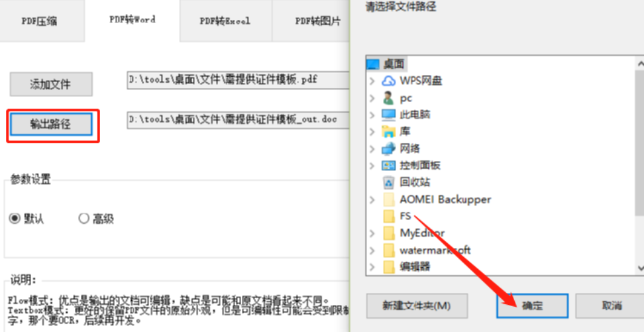Select the WPS网盘 cloud icon
This screenshot has width=644, height=332.
tap(388, 81)
